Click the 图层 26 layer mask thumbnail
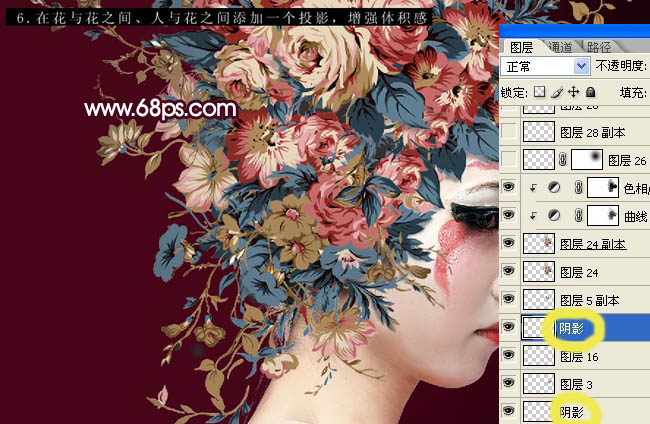This screenshot has height=424, width=650. tap(587, 160)
